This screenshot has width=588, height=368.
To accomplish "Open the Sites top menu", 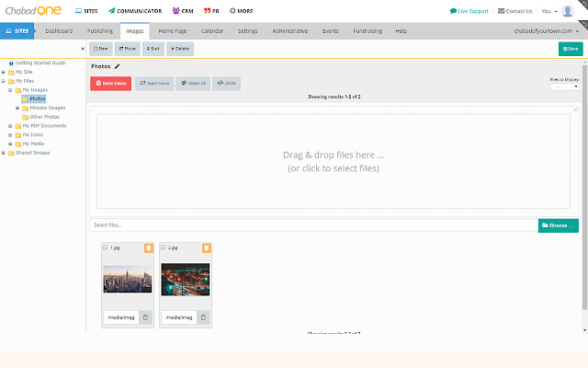I will 86,11.
